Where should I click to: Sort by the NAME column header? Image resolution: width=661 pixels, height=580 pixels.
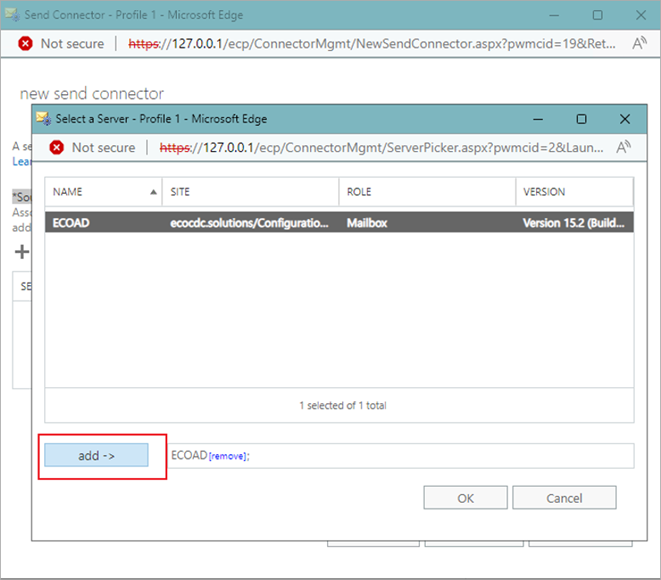[104, 191]
